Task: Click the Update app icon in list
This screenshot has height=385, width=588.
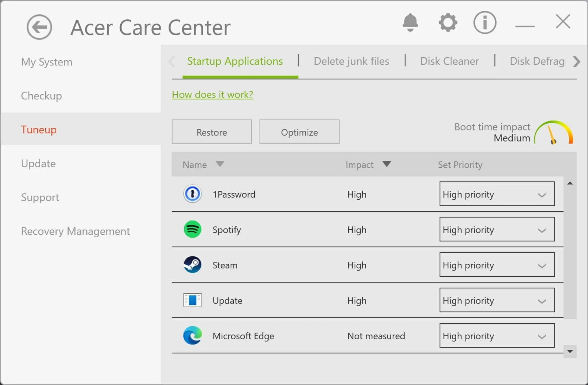Action: tap(192, 300)
